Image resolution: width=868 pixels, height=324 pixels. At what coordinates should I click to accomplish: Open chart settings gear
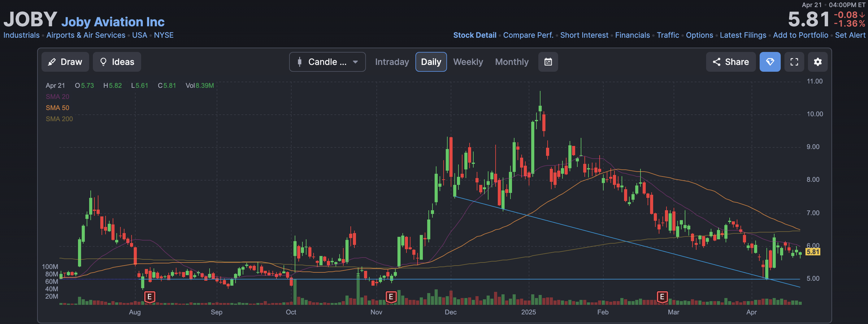pos(818,62)
